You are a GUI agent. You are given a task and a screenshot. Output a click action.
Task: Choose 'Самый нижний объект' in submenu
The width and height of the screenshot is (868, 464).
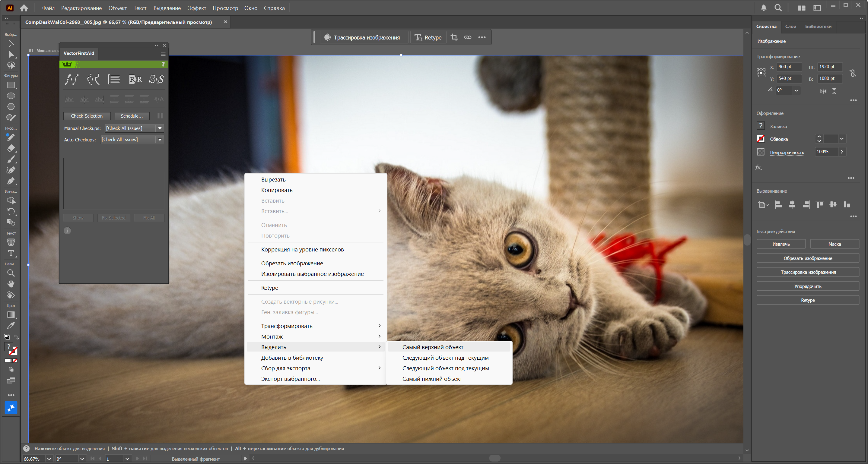tap(432, 379)
